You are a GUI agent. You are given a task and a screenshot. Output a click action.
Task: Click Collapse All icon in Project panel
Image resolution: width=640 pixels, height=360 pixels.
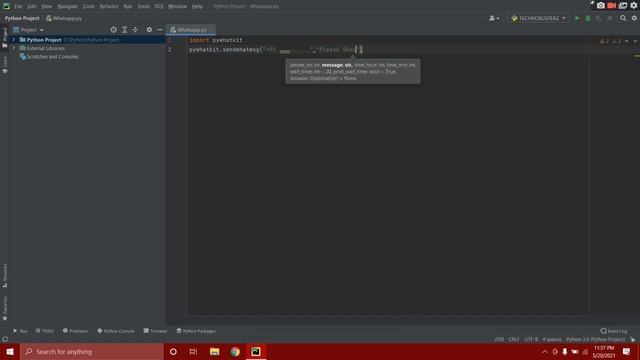(136, 30)
